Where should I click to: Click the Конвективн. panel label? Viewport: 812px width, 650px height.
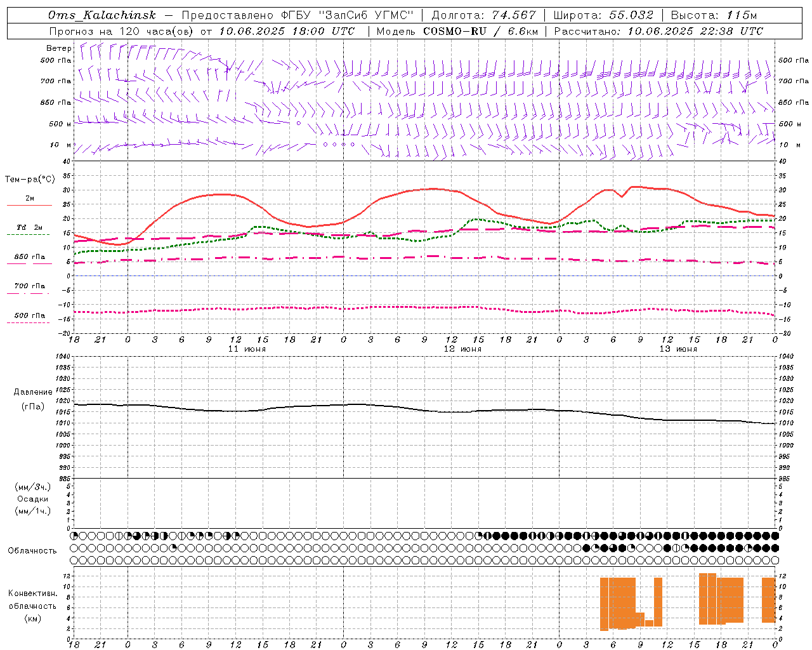click(33, 594)
